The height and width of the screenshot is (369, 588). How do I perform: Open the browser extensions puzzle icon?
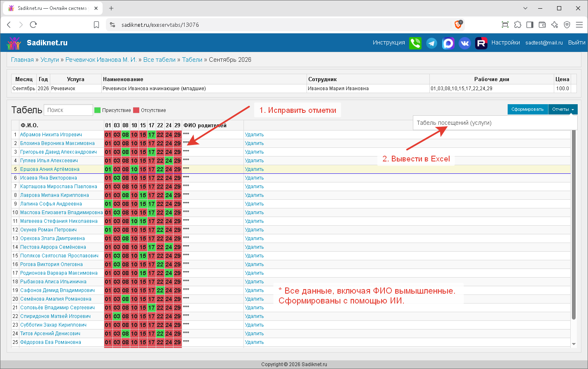(518, 25)
